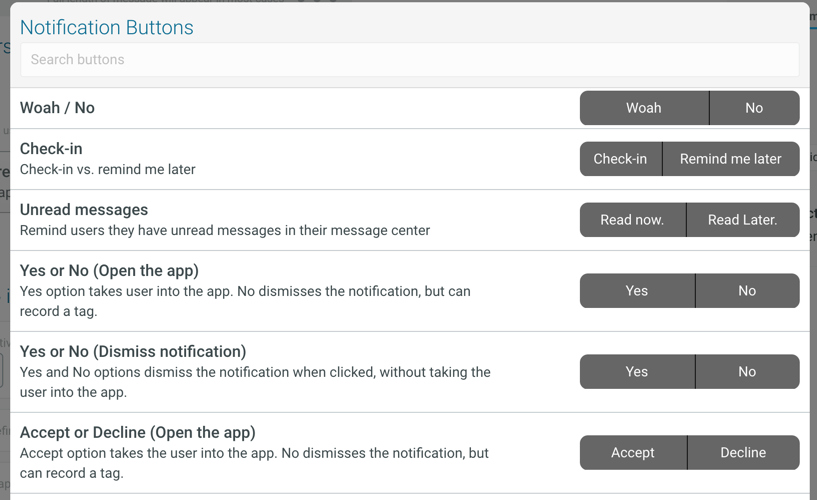Click the Woah / No row title

[57, 108]
